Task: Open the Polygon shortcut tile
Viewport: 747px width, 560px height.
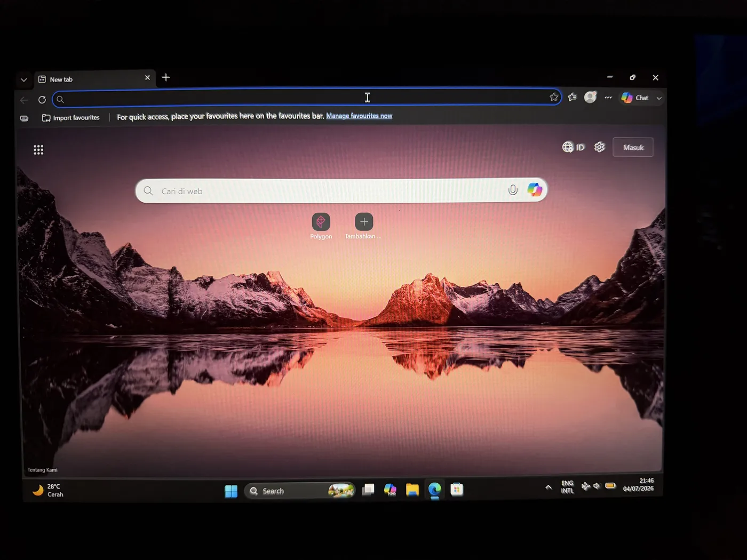Action: 321,227
